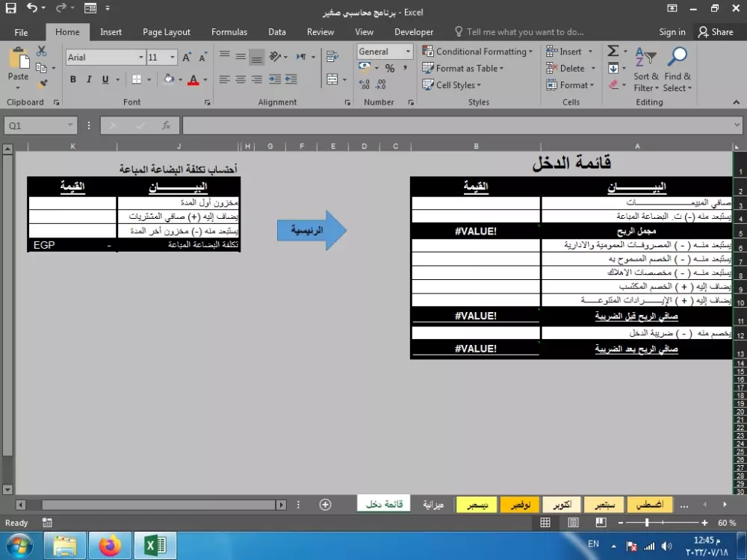The width and height of the screenshot is (747, 560).
Task: Toggle bold formatting
Action: click(x=72, y=78)
